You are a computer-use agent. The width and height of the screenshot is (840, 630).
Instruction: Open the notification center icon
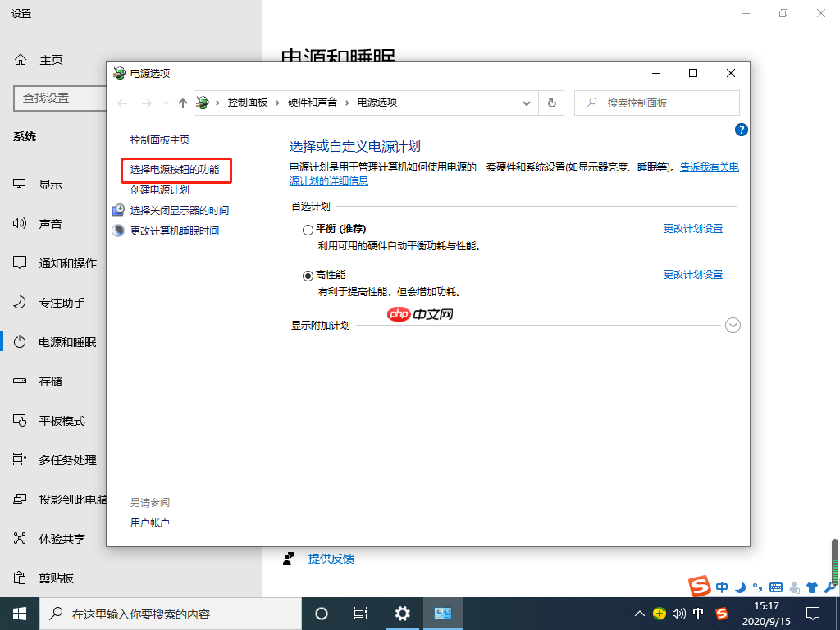click(812, 613)
